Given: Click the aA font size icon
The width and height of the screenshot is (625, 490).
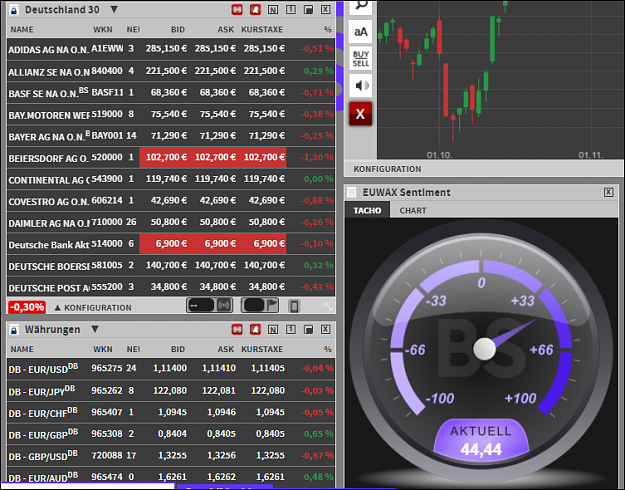Looking at the screenshot, I should (361, 31).
